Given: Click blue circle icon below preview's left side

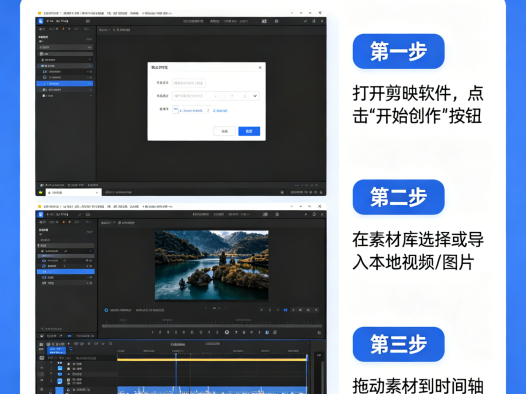Looking at the screenshot, I should [106, 310].
